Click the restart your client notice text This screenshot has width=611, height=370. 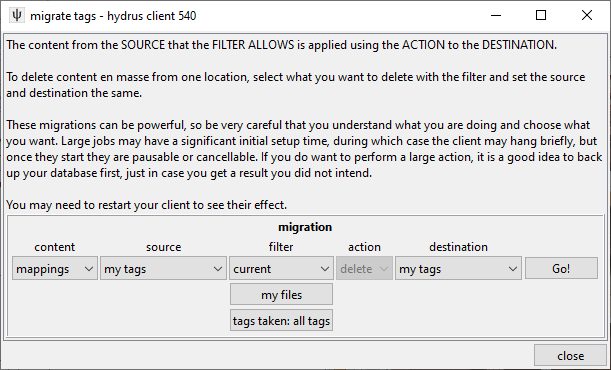(x=147, y=205)
